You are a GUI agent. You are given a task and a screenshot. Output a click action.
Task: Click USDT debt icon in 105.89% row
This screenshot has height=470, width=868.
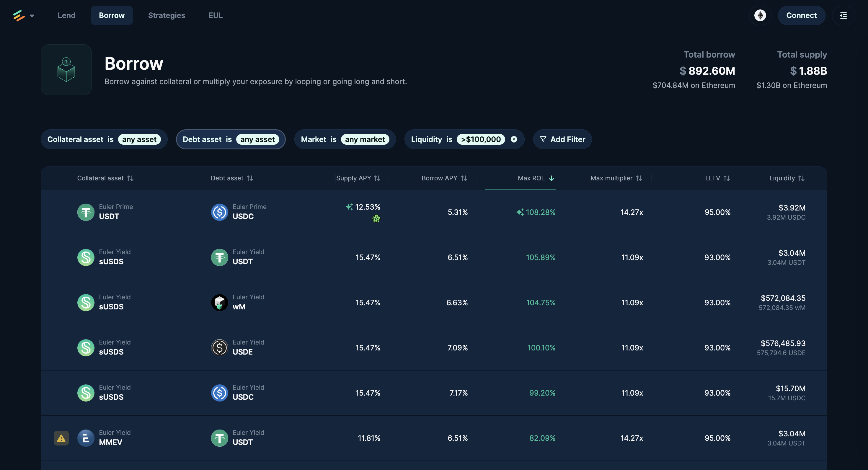pos(219,257)
